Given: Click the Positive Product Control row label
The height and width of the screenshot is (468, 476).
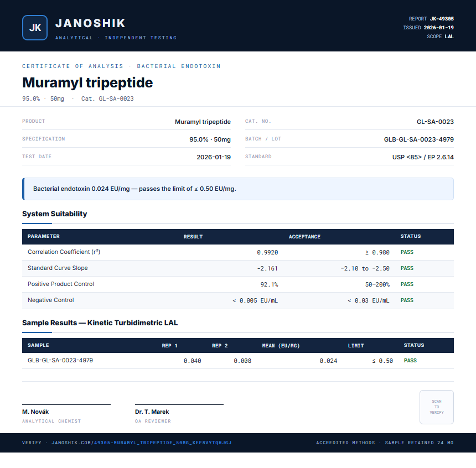Looking at the screenshot, I should tap(61, 284).
